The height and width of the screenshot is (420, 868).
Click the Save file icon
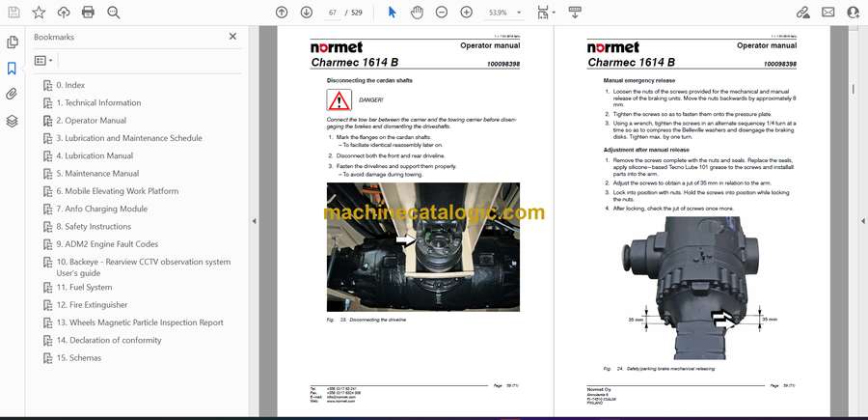[x=14, y=13]
